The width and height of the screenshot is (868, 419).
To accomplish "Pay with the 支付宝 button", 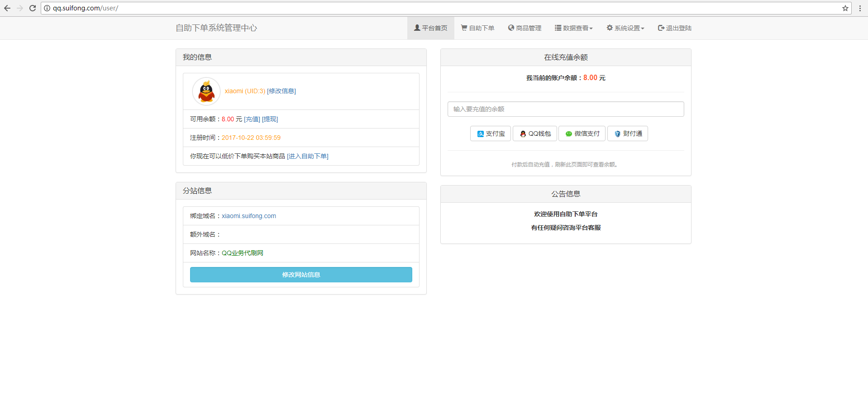I will (x=491, y=133).
